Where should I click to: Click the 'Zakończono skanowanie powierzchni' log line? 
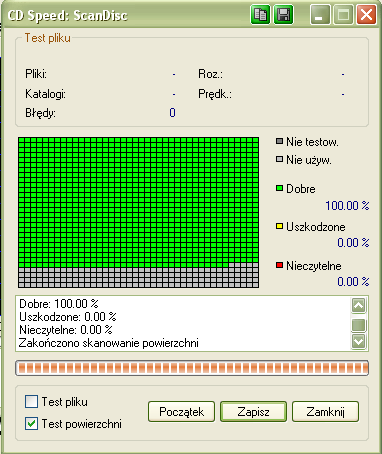pyautogui.click(x=109, y=343)
